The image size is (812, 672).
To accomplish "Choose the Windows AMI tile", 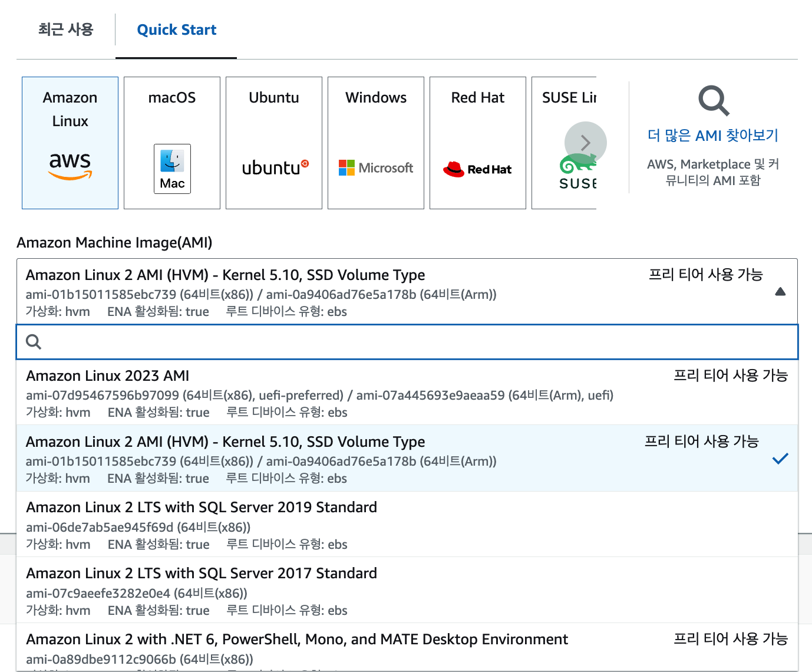I will [376, 143].
